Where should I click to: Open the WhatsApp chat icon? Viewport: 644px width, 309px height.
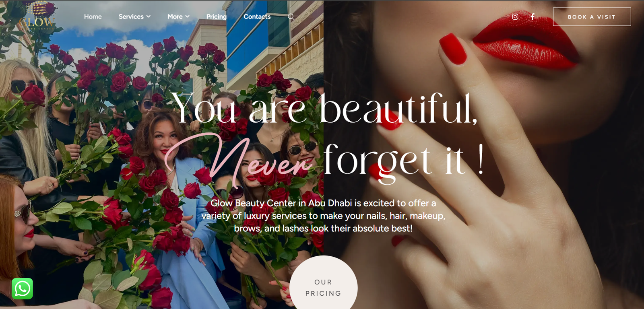(22, 288)
